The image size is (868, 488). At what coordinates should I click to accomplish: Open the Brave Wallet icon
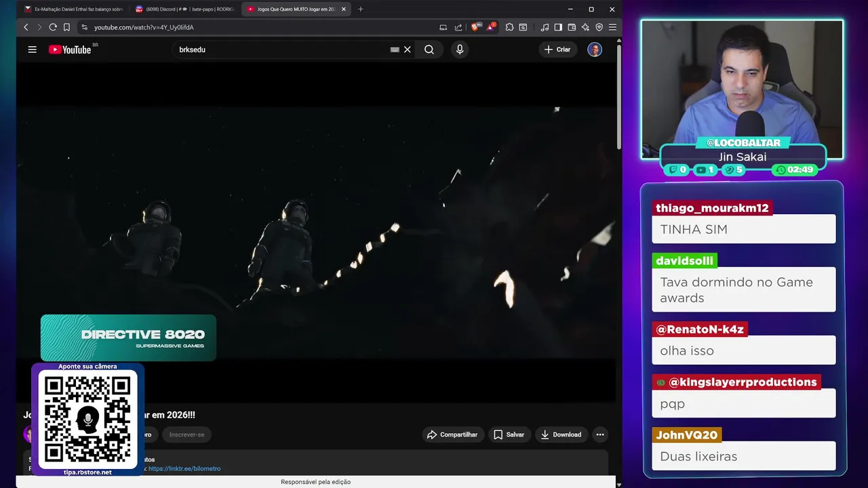pyautogui.click(x=572, y=27)
